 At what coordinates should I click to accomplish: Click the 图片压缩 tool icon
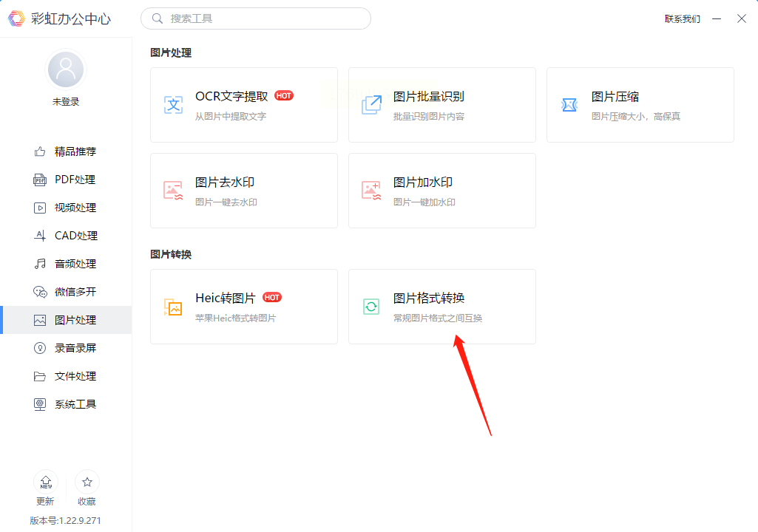569,105
